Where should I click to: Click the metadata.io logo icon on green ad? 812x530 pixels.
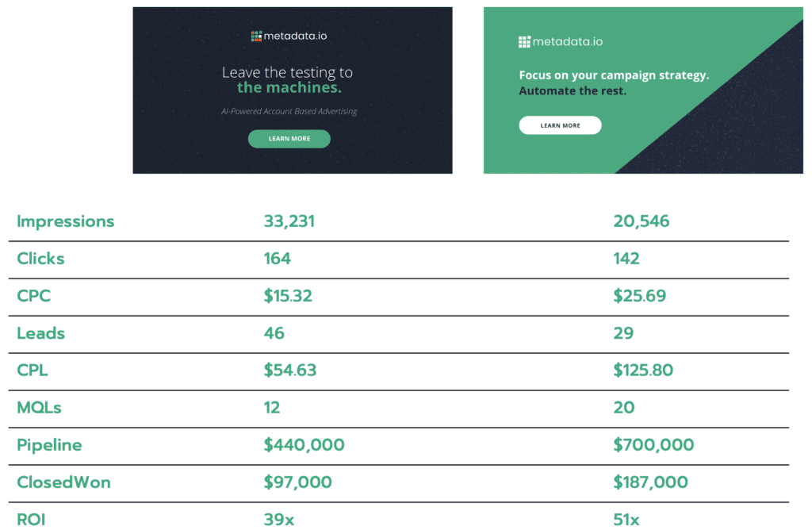click(x=524, y=41)
